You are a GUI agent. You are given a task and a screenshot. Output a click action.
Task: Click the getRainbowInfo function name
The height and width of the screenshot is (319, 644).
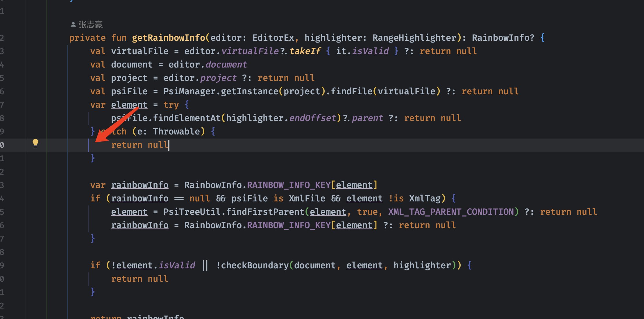[168, 38]
